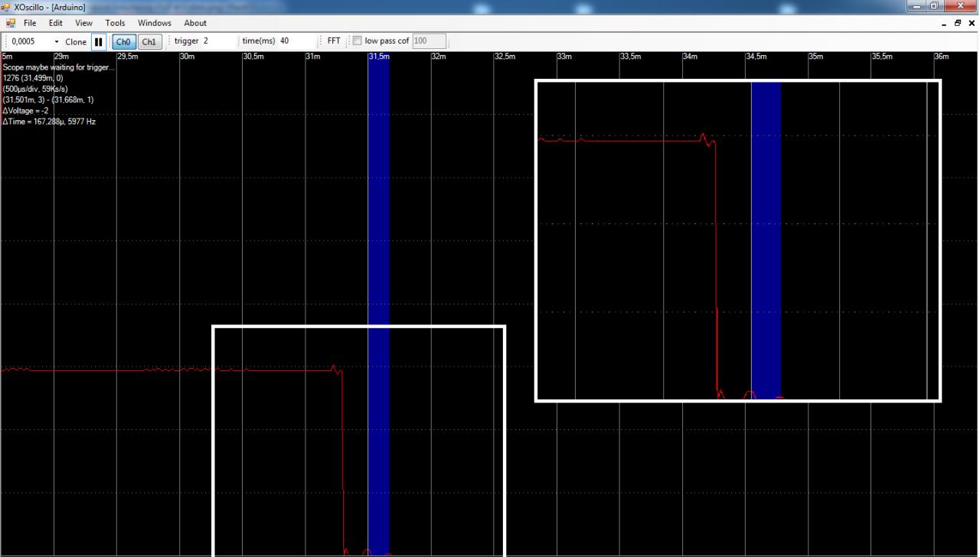Image resolution: width=980 pixels, height=557 pixels.
Task: Click the MDI document icon beside File
Action: point(10,23)
